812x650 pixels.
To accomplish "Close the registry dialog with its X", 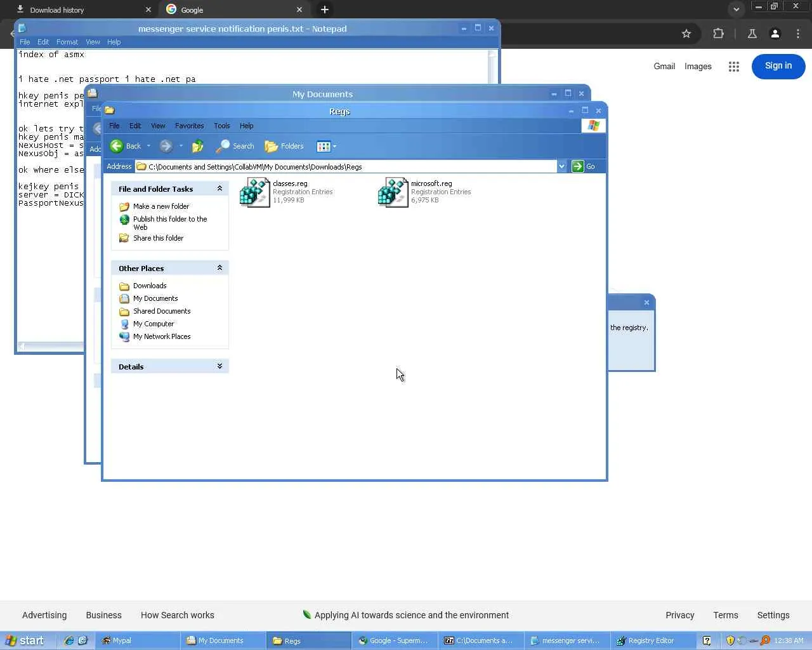I will [x=646, y=302].
